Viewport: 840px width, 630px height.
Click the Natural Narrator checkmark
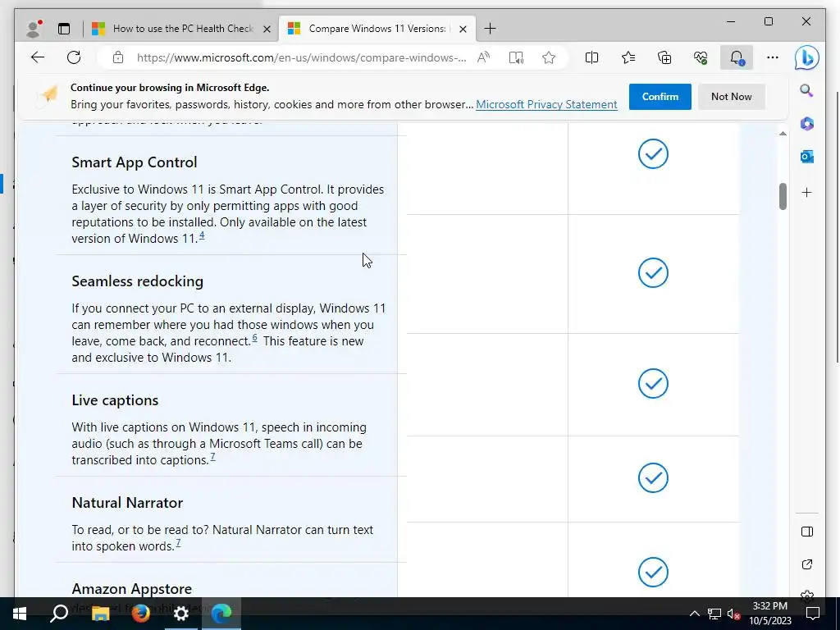point(653,478)
